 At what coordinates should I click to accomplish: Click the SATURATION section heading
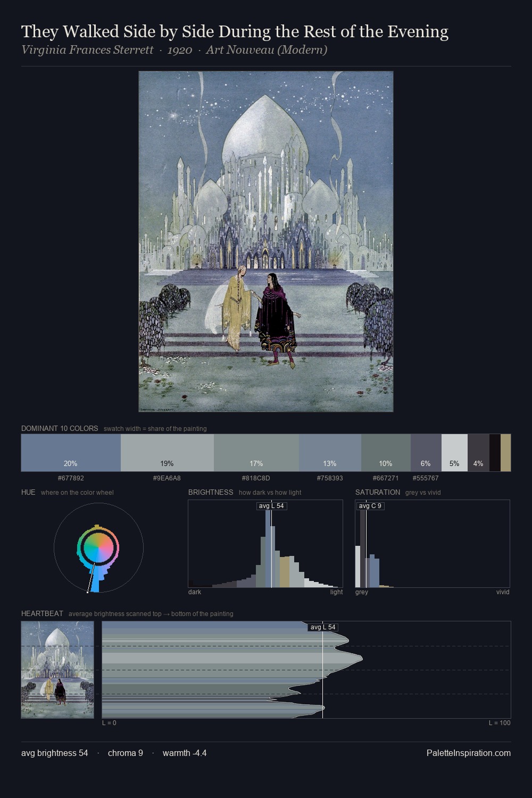point(378,492)
